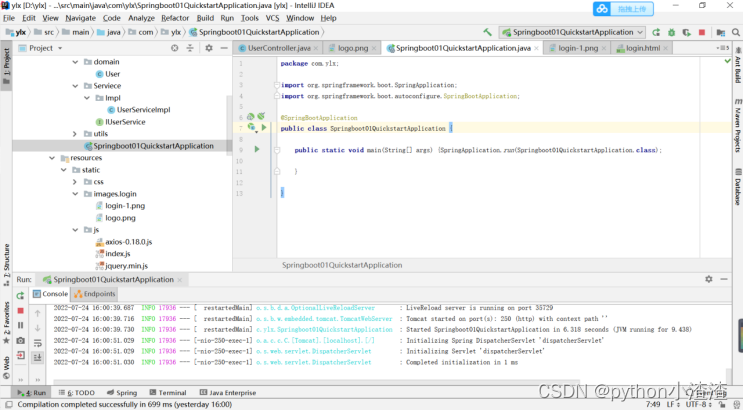Viewport: 743px width, 411px height.
Task: Open Project Structure toolbar icon
Action: click(x=721, y=32)
